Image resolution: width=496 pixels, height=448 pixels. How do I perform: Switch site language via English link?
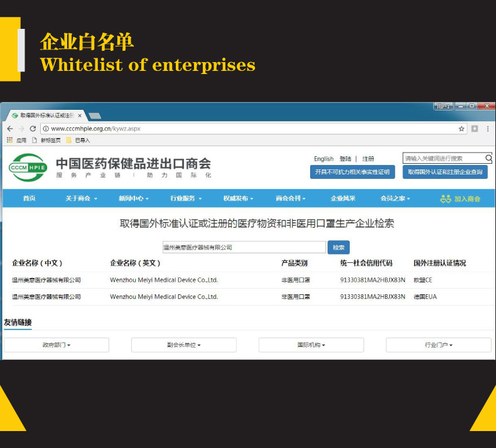323,159
